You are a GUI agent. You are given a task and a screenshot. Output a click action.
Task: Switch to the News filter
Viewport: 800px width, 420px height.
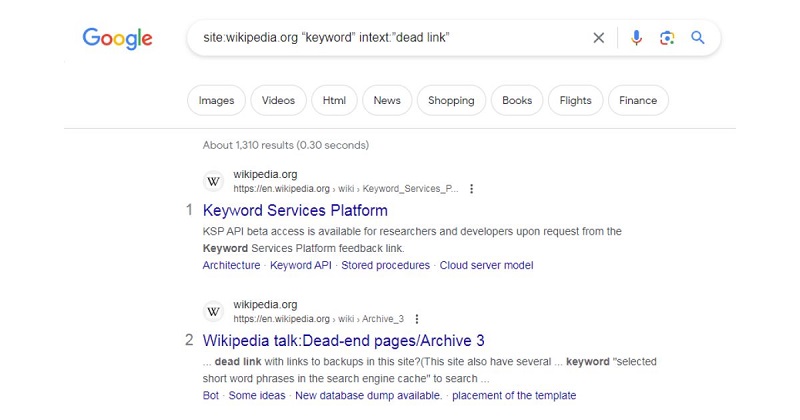click(387, 101)
